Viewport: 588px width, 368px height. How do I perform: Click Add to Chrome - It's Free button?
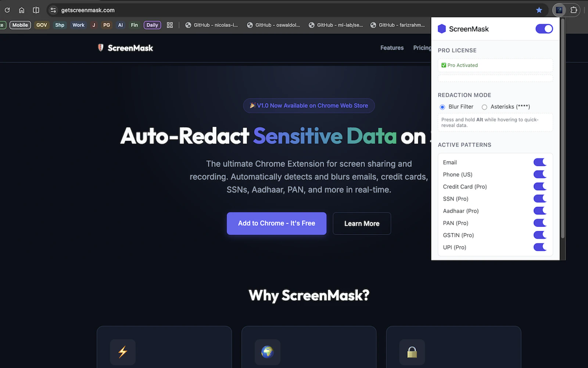click(x=276, y=223)
